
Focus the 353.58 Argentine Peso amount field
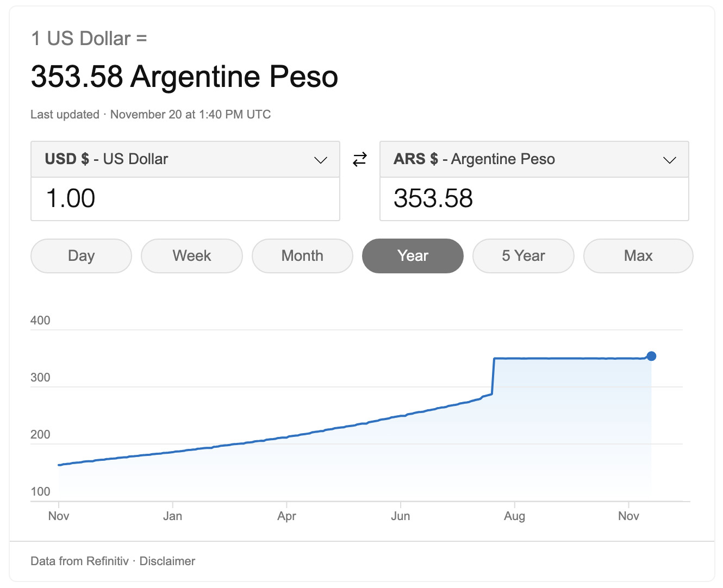click(534, 199)
